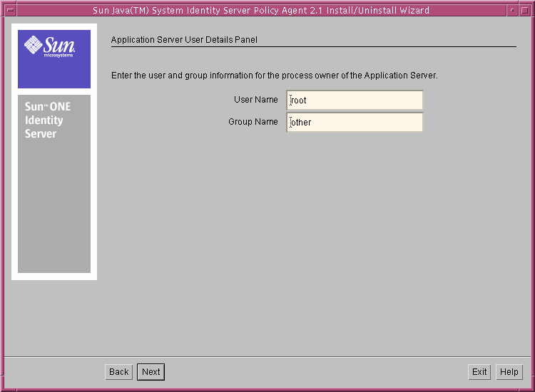
Task: Go Back to previous wizard panel
Action: pos(118,372)
